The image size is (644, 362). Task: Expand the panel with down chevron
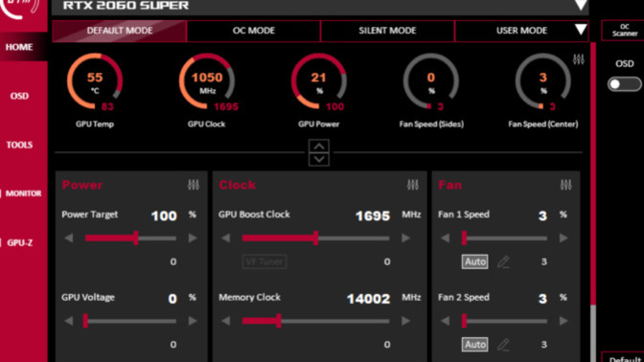[319, 159]
